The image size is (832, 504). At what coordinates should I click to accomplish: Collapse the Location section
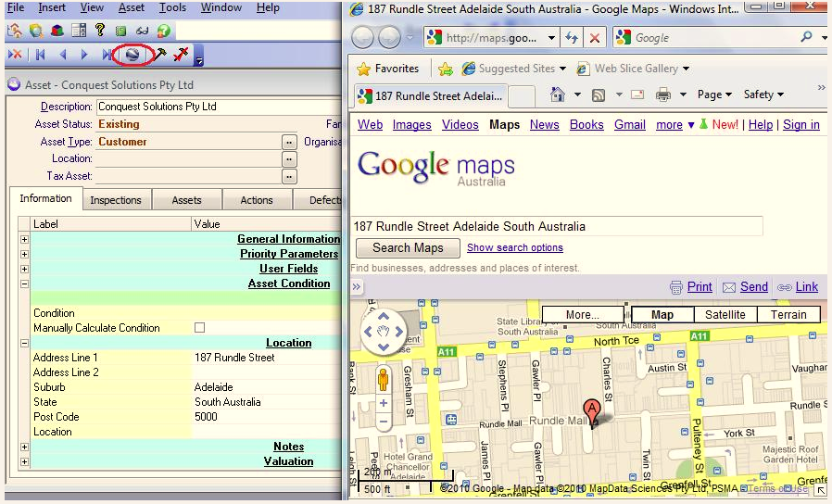tap(24, 343)
